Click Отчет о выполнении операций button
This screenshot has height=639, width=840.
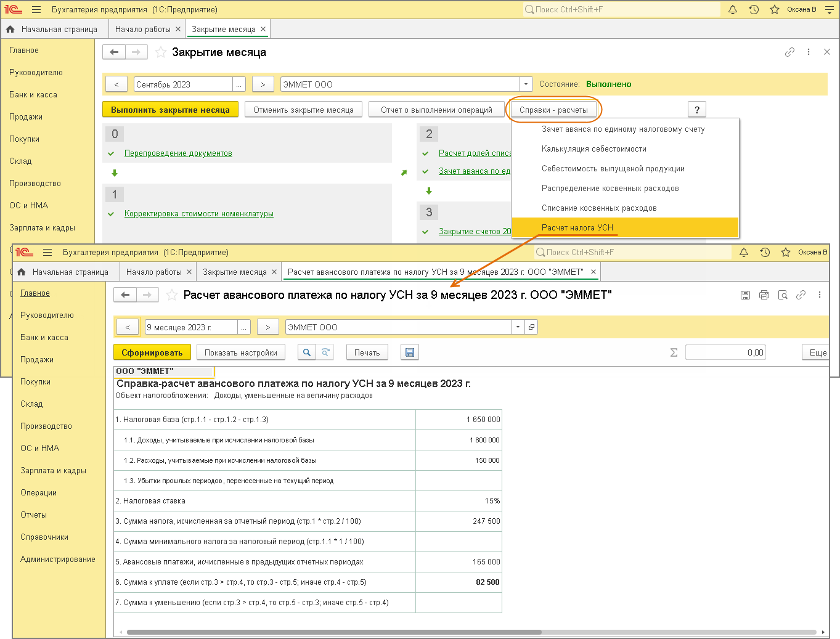tap(436, 110)
